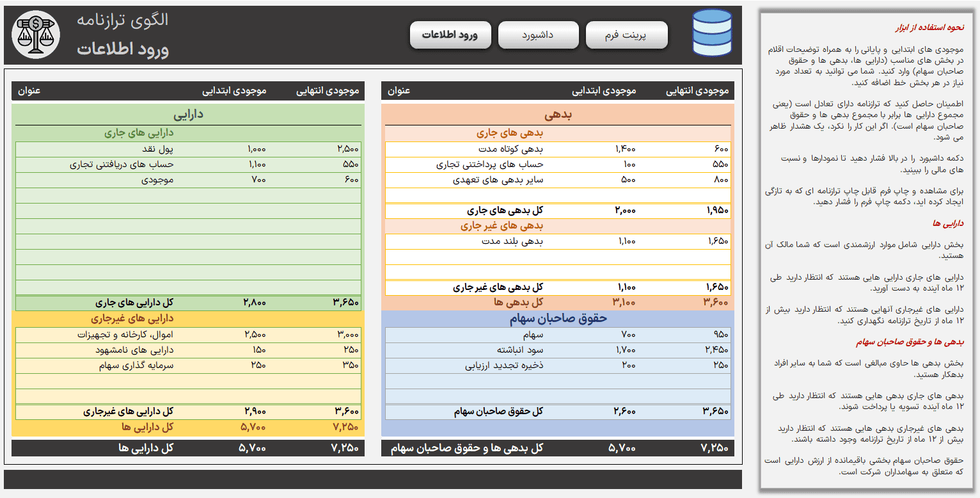This screenshot has width=980, height=498.
Task: Select opening balance of پول نقد row
Action: pos(256,149)
